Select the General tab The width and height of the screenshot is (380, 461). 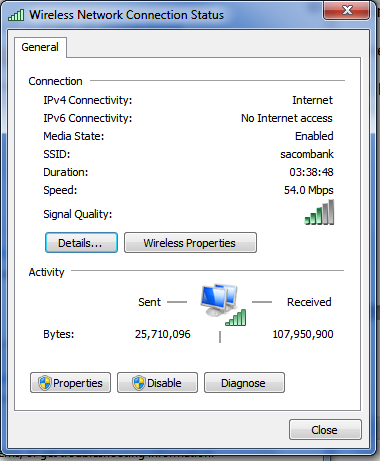40,47
